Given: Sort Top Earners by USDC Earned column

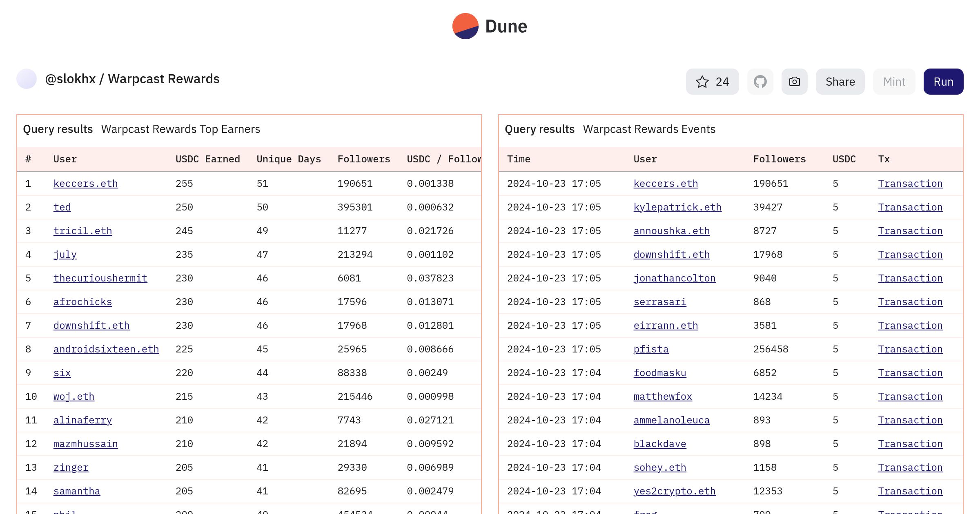Looking at the screenshot, I should pyautogui.click(x=207, y=159).
